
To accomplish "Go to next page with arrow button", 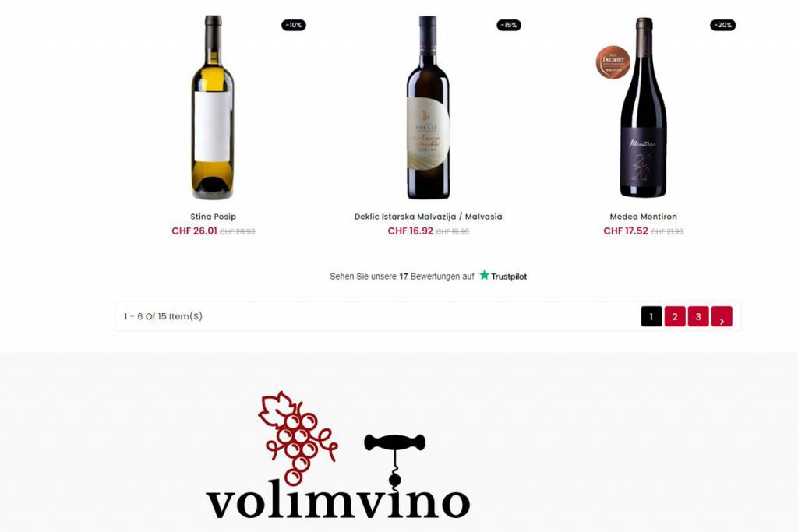I will (722, 316).
